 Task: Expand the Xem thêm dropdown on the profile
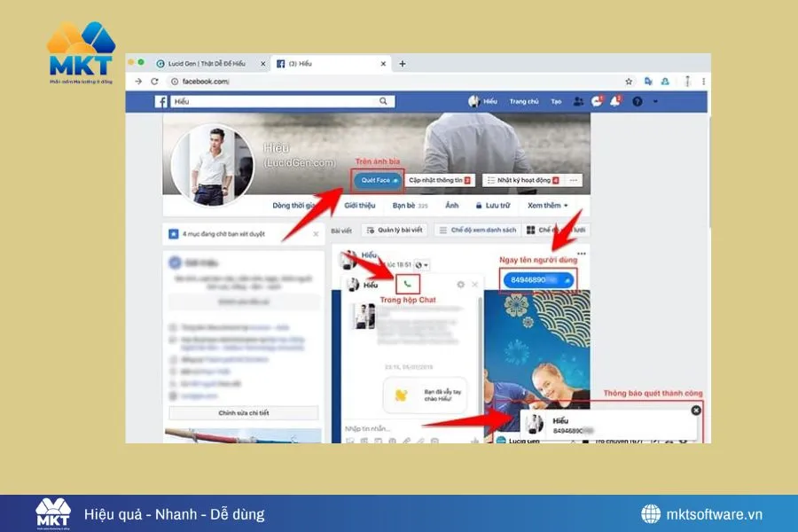[x=544, y=205]
